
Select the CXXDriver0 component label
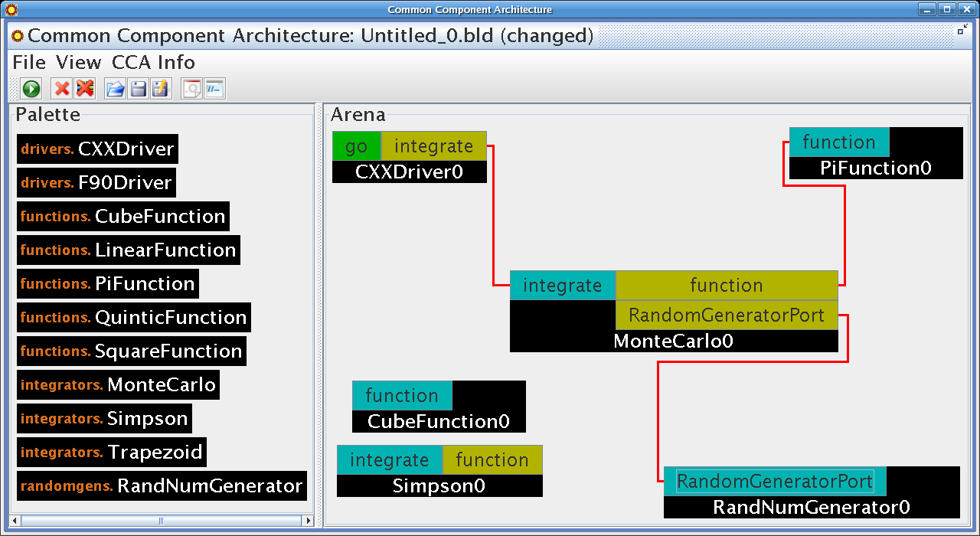pos(410,172)
